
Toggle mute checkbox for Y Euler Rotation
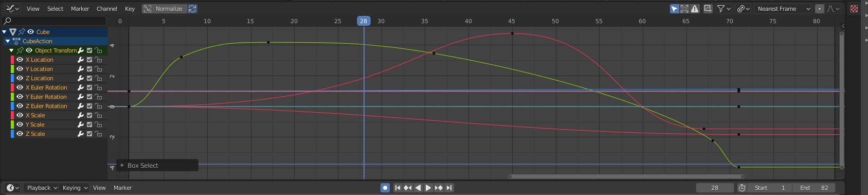(x=89, y=97)
